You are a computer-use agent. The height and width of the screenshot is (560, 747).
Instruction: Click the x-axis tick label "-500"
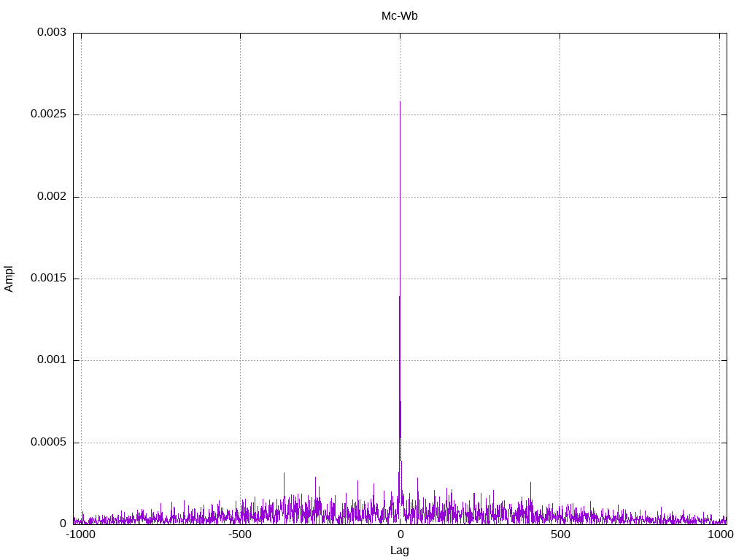coord(239,534)
